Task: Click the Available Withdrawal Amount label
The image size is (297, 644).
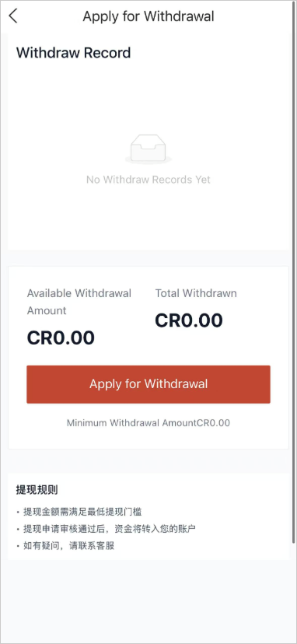Action: click(x=79, y=302)
